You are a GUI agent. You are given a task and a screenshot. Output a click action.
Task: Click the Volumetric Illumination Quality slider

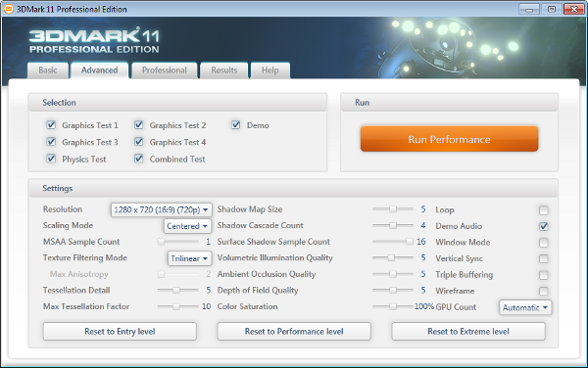[393, 258]
